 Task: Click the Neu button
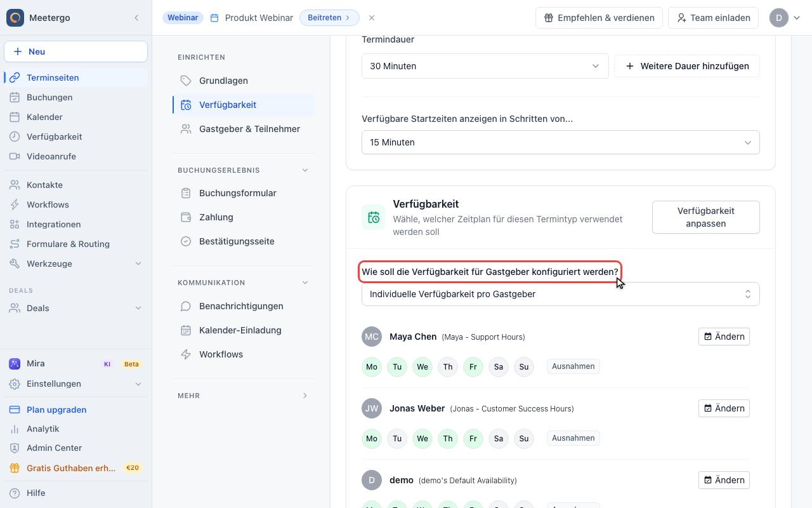pos(75,51)
